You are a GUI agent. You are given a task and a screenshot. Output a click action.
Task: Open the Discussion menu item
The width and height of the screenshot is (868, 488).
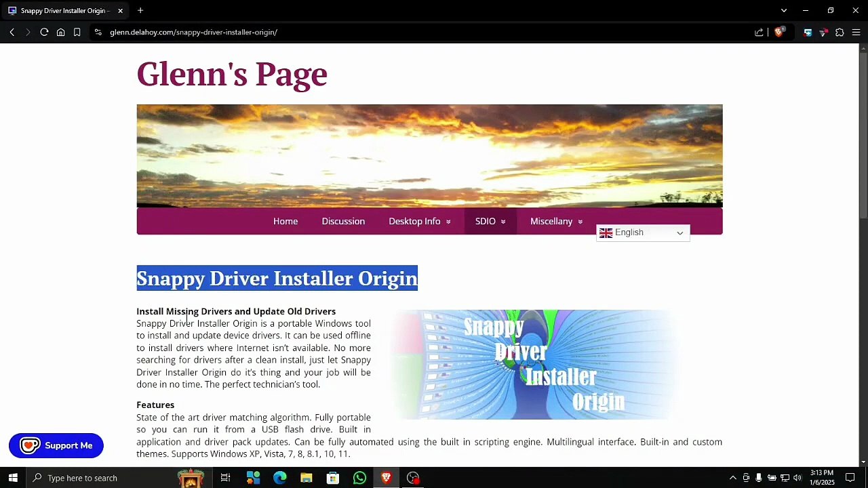click(343, 222)
